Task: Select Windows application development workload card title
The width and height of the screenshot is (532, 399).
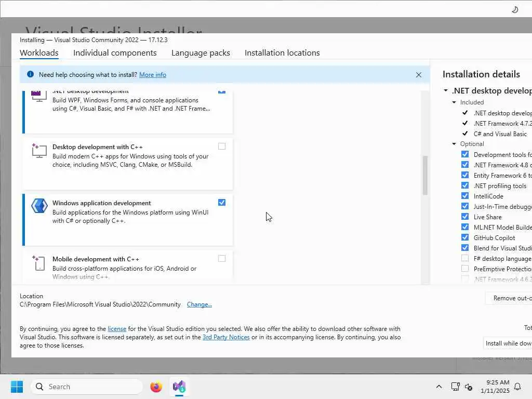Action: click(x=101, y=203)
